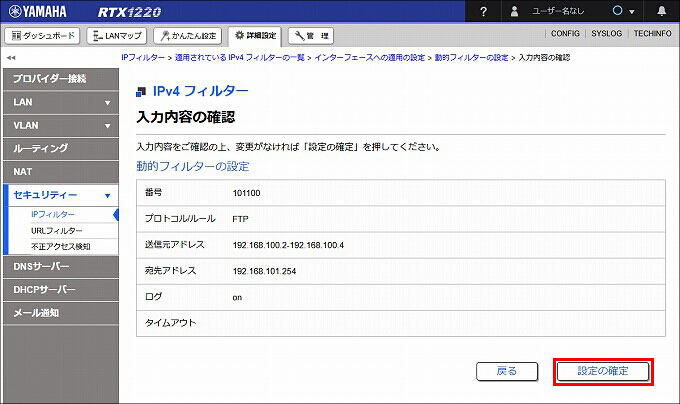Open DNSサーバー in sidebar
The width and height of the screenshot is (680, 404).
[61, 267]
